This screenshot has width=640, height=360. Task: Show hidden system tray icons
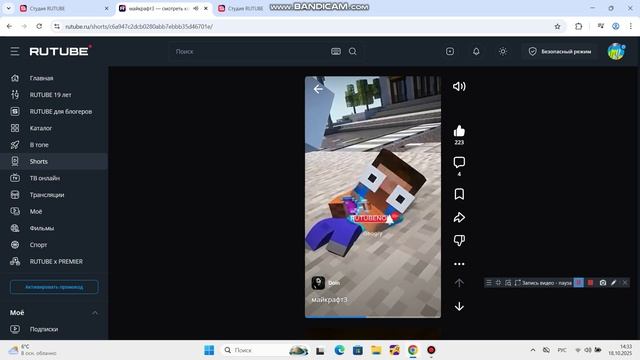tap(533, 350)
